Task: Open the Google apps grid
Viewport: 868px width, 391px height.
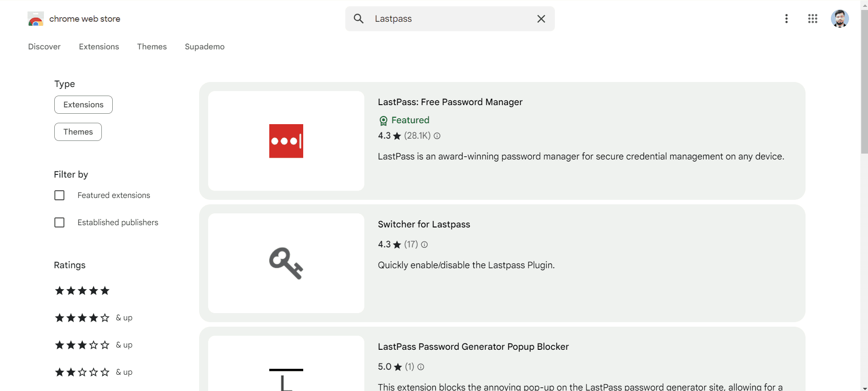Action: click(x=812, y=19)
